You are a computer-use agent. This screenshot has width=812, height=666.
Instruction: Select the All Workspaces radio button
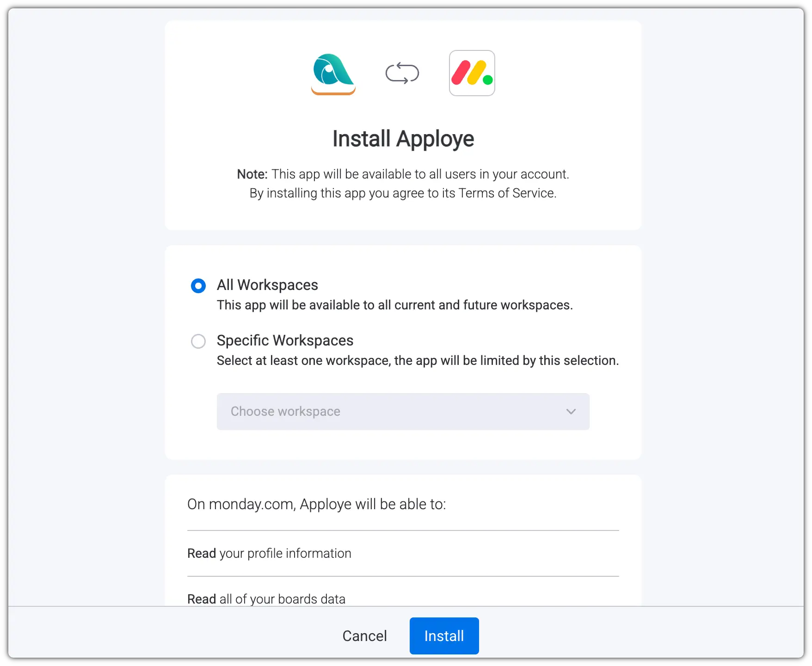(x=198, y=286)
